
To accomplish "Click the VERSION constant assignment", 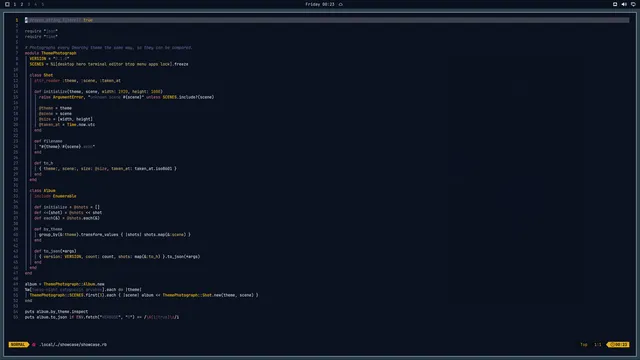I will click(49, 58).
